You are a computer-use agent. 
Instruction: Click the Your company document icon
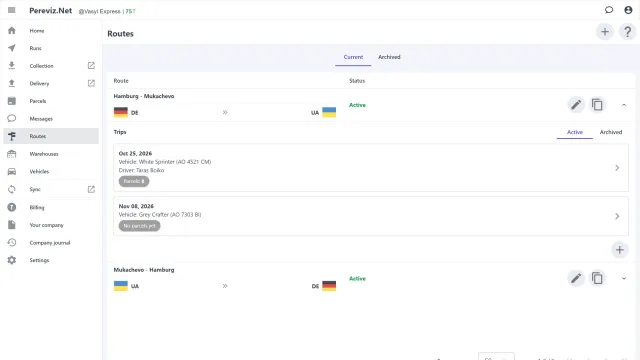[12, 225]
